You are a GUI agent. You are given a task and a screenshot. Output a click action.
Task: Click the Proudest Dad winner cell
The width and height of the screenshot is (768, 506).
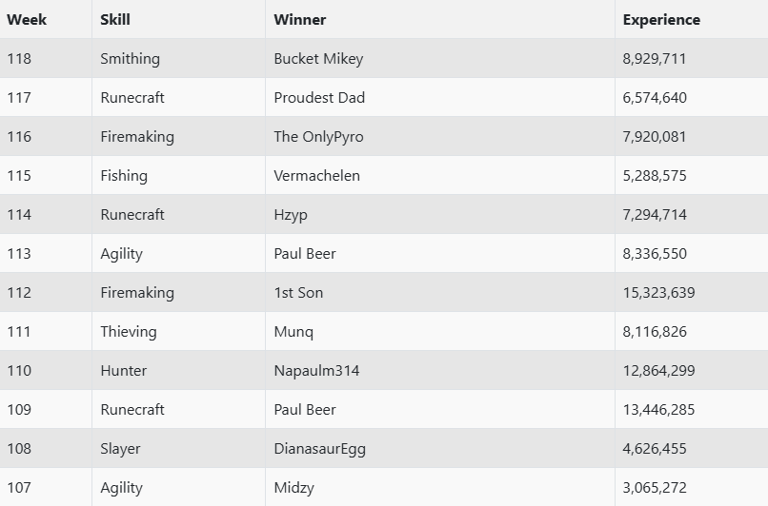click(319, 98)
